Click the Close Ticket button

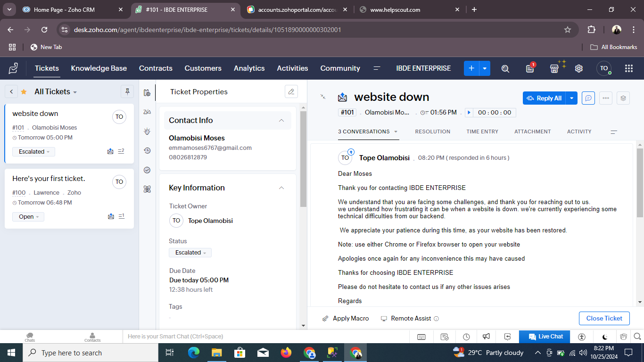604,318
